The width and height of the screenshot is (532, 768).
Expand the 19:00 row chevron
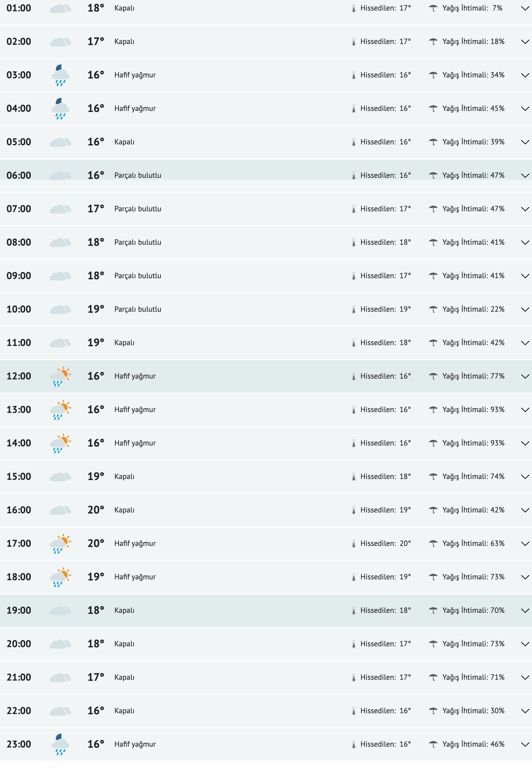coord(525,611)
